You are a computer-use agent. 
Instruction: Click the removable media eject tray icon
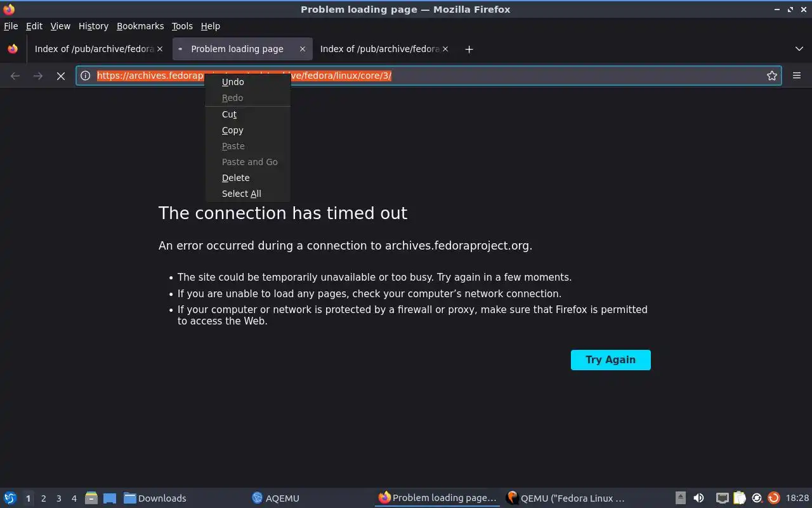pyautogui.click(x=680, y=498)
